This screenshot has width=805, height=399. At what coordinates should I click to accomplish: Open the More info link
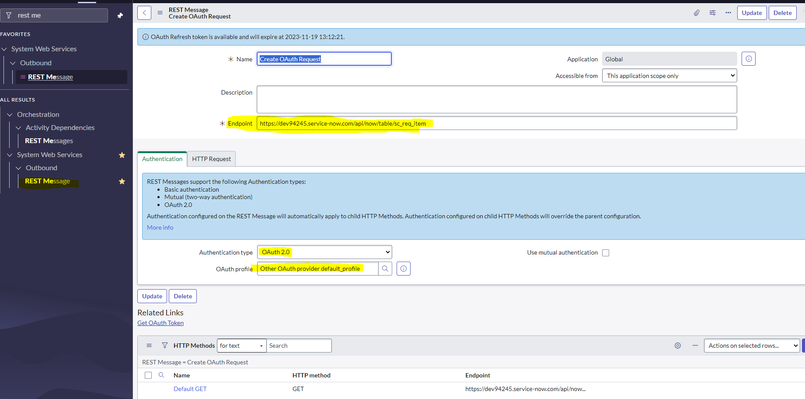[160, 227]
